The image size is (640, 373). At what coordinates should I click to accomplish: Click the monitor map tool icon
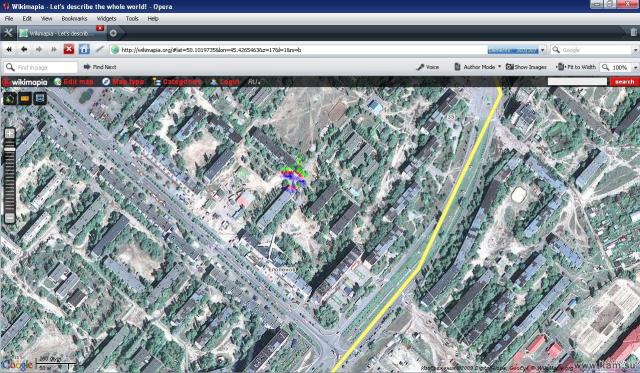point(40,98)
